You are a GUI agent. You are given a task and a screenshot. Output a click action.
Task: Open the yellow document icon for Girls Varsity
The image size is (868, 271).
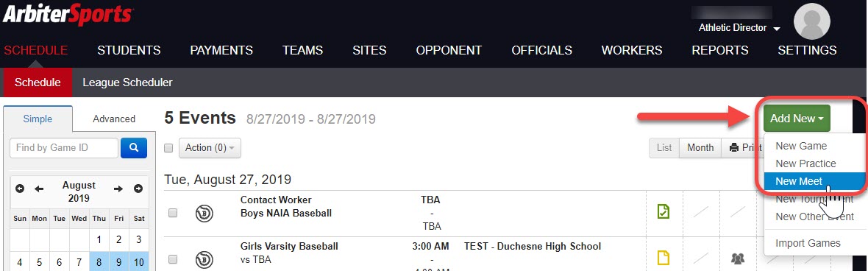coord(664,258)
